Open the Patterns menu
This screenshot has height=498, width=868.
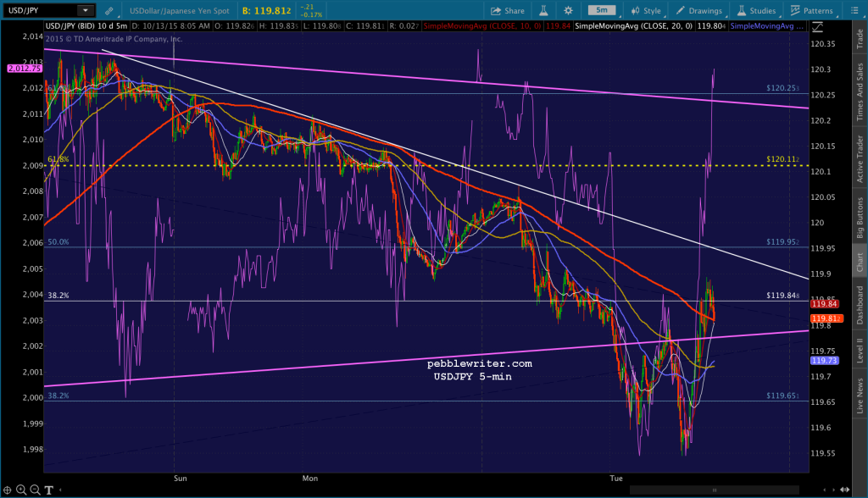pos(811,10)
